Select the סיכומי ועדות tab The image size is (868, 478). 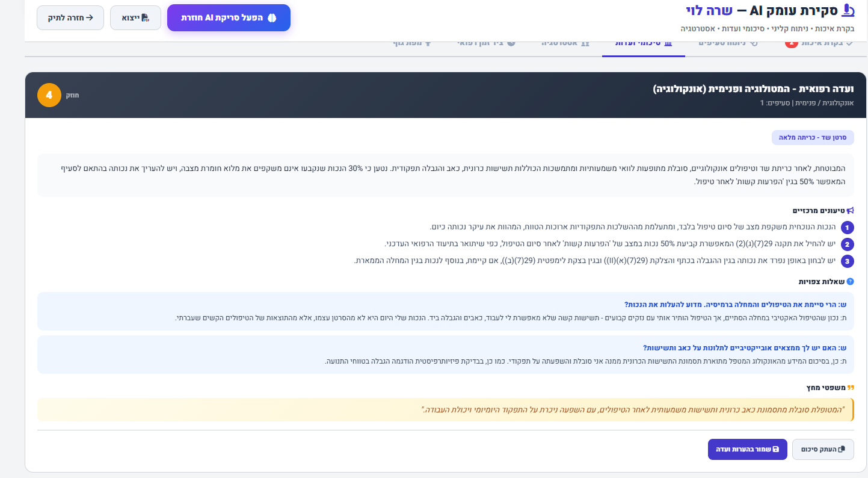coord(643,43)
